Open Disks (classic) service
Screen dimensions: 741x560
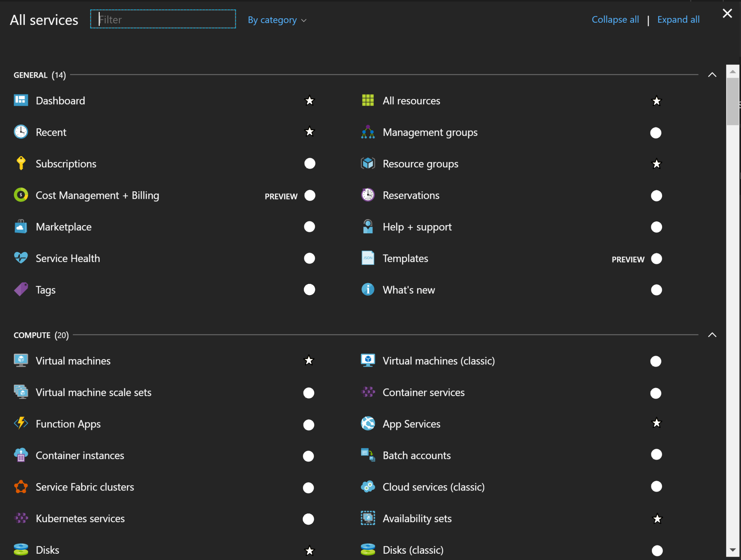click(413, 550)
